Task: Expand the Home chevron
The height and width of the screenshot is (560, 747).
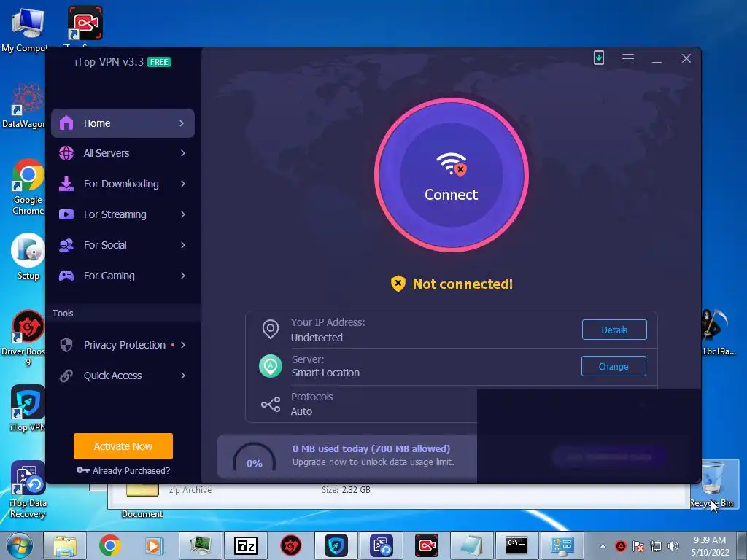Action: pyautogui.click(x=182, y=123)
